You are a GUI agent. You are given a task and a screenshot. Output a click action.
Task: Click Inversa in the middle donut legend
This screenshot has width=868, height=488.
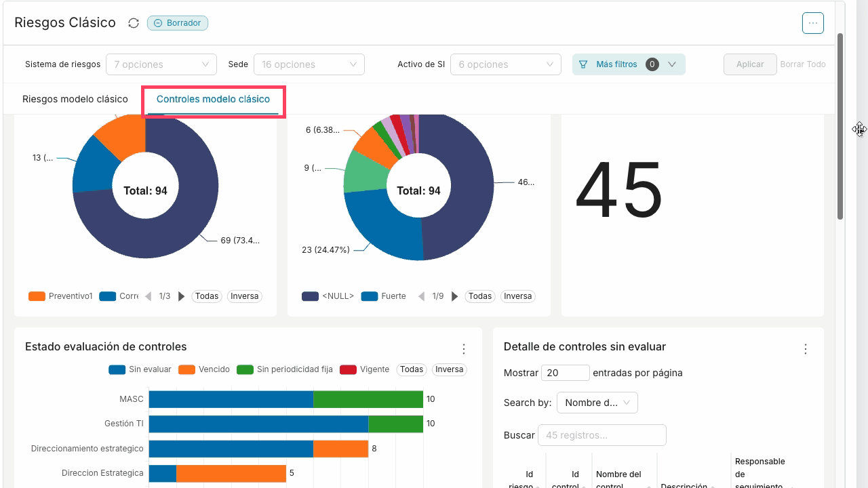[517, 296]
